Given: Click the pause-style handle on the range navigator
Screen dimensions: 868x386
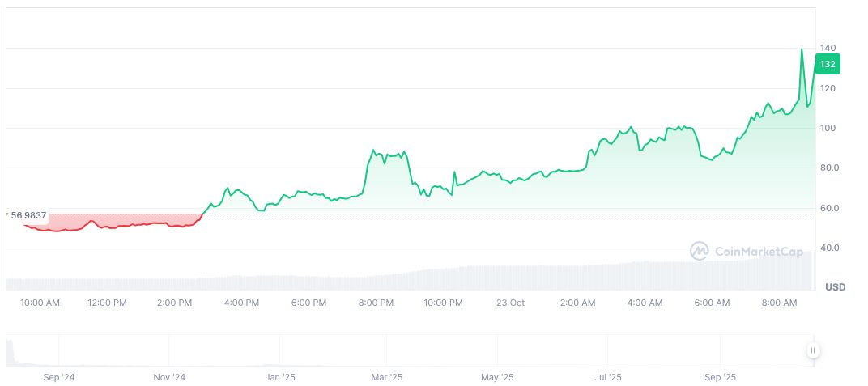Looking at the screenshot, I should (x=812, y=350).
